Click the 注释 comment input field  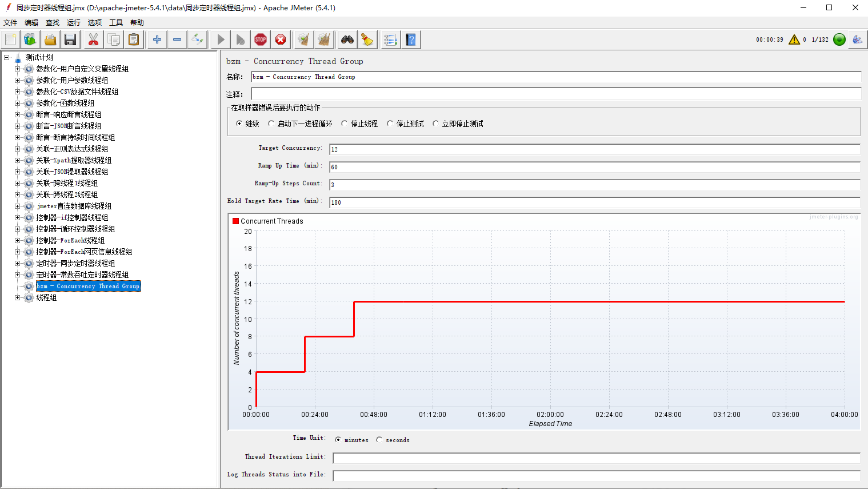556,94
